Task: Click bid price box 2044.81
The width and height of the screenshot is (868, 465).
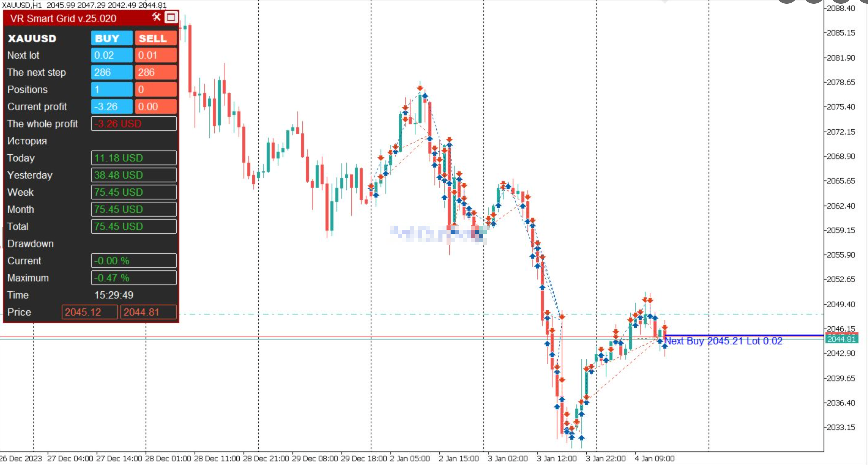Action: tap(148, 312)
